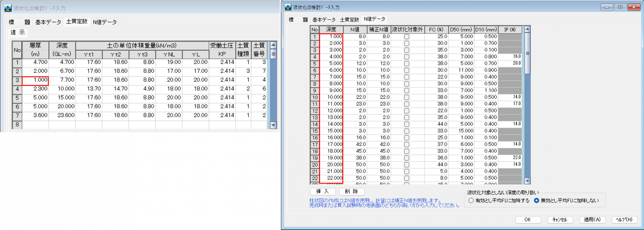This screenshot has width=644, height=230.
Task: Check the 液状化対象外 box for row 1
Action: click(407, 37)
